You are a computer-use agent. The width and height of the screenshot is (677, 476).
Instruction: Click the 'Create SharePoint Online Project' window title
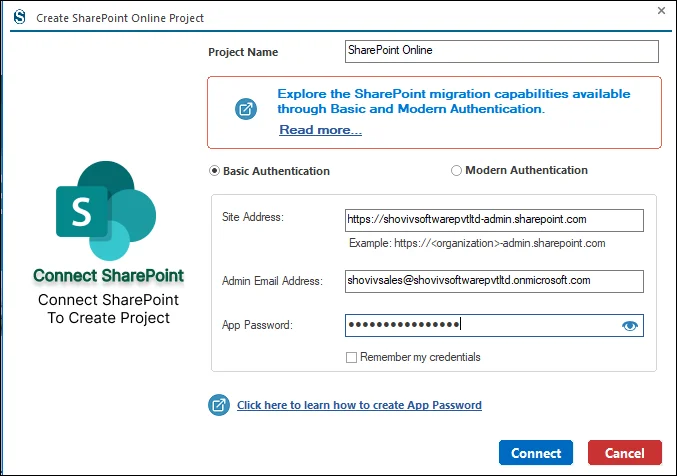[120, 18]
